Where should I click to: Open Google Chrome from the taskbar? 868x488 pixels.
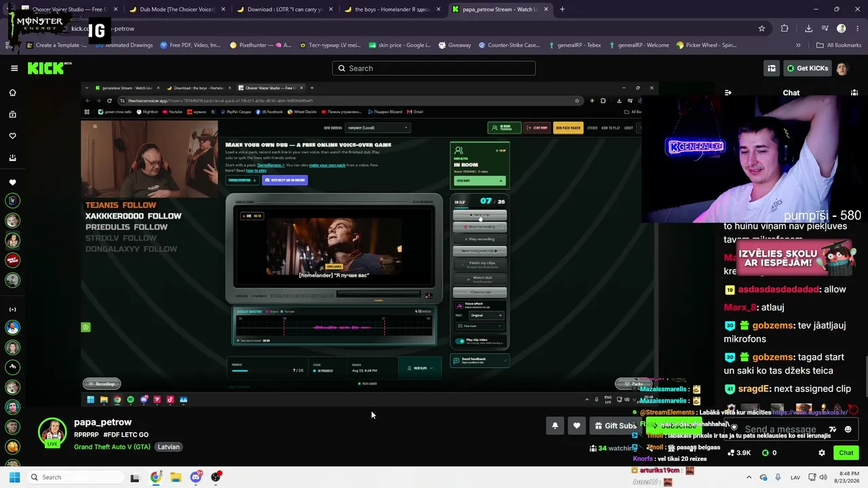coord(155,477)
